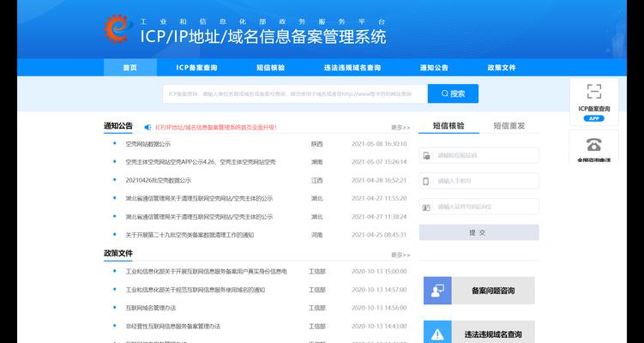Open notice 空壳网站数据公示

tap(147, 144)
